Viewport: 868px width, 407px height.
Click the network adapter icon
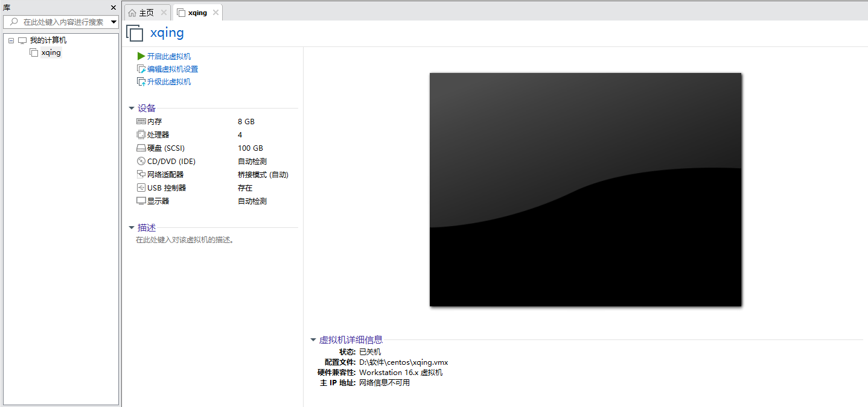click(141, 174)
